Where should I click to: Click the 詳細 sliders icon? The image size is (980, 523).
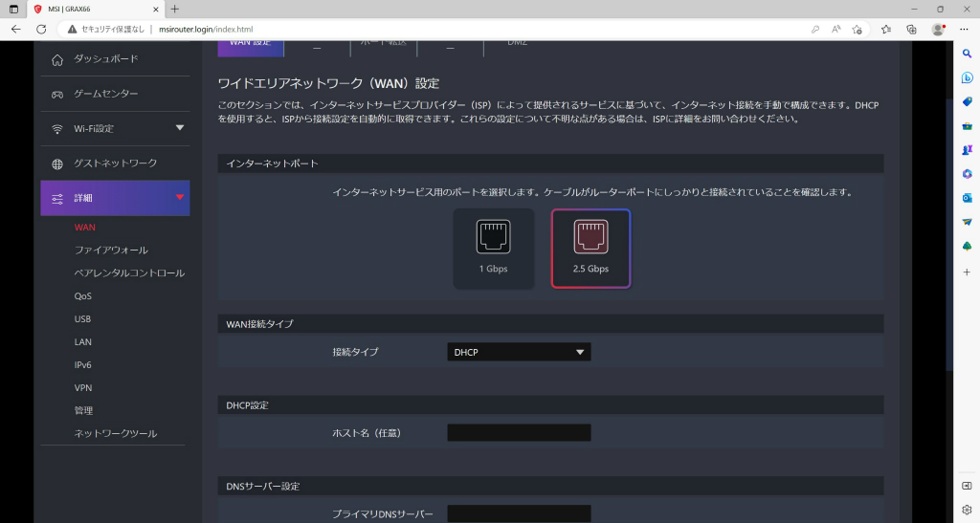[x=57, y=199]
